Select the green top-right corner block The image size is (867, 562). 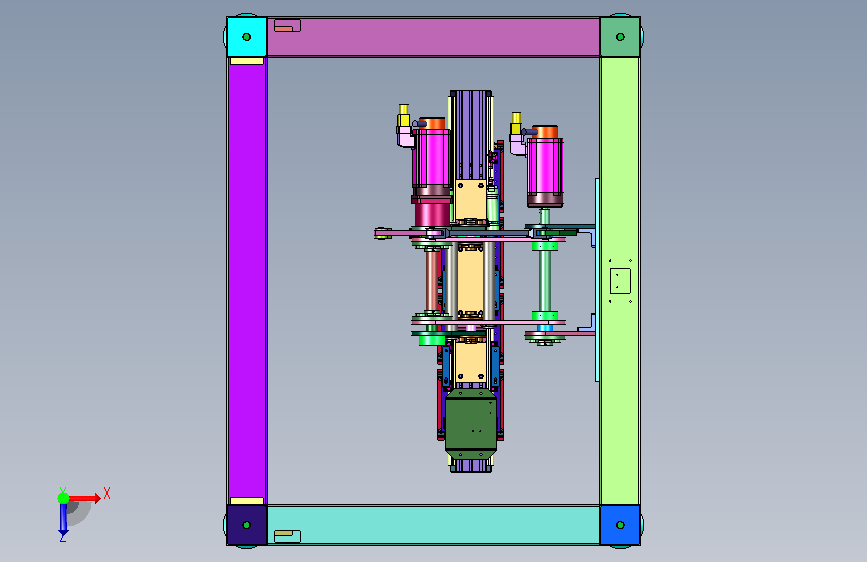620,37
